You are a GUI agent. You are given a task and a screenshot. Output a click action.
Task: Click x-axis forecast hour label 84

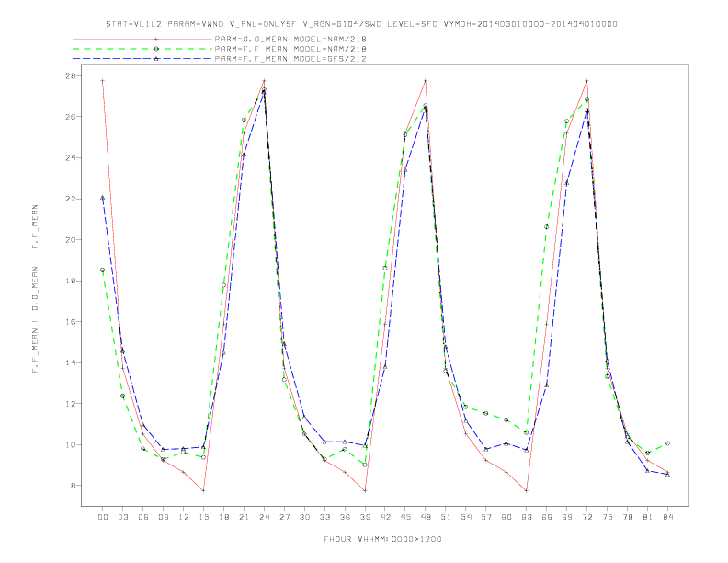[x=667, y=517]
